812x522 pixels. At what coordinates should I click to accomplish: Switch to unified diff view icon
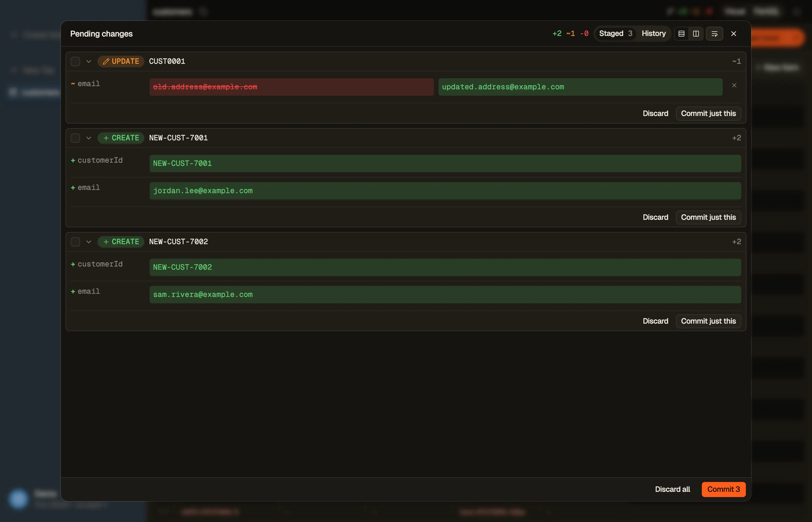tap(681, 34)
